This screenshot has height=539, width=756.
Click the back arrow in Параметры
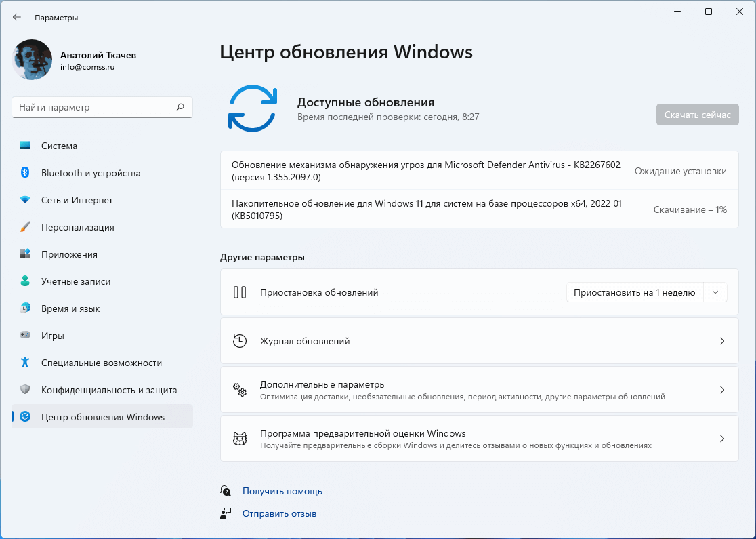[x=16, y=17]
